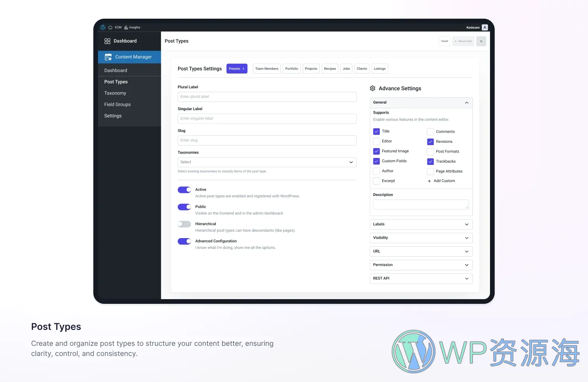This screenshot has width=588, height=382.
Task: Enable the Hierarchical toggle
Action: pyautogui.click(x=184, y=224)
